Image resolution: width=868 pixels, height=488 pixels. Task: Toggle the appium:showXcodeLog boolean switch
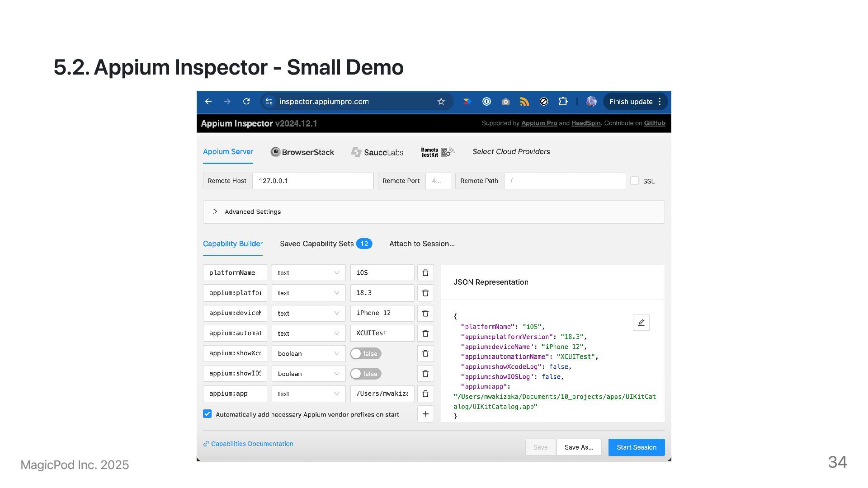[365, 354]
